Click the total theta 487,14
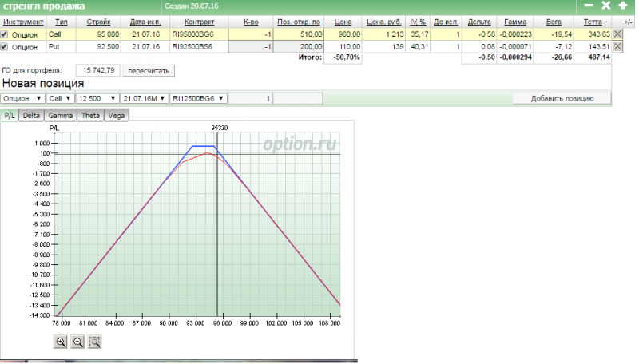The width and height of the screenshot is (639, 364). (x=599, y=57)
